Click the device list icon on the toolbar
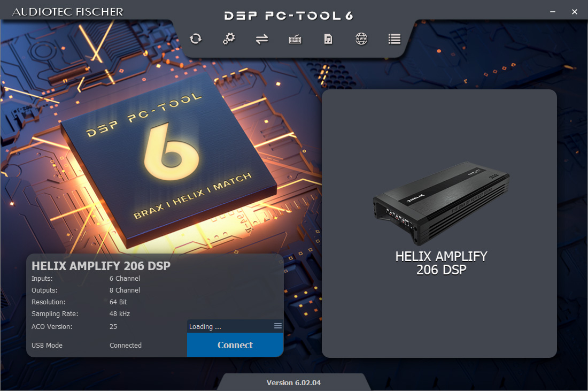 [x=394, y=39]
